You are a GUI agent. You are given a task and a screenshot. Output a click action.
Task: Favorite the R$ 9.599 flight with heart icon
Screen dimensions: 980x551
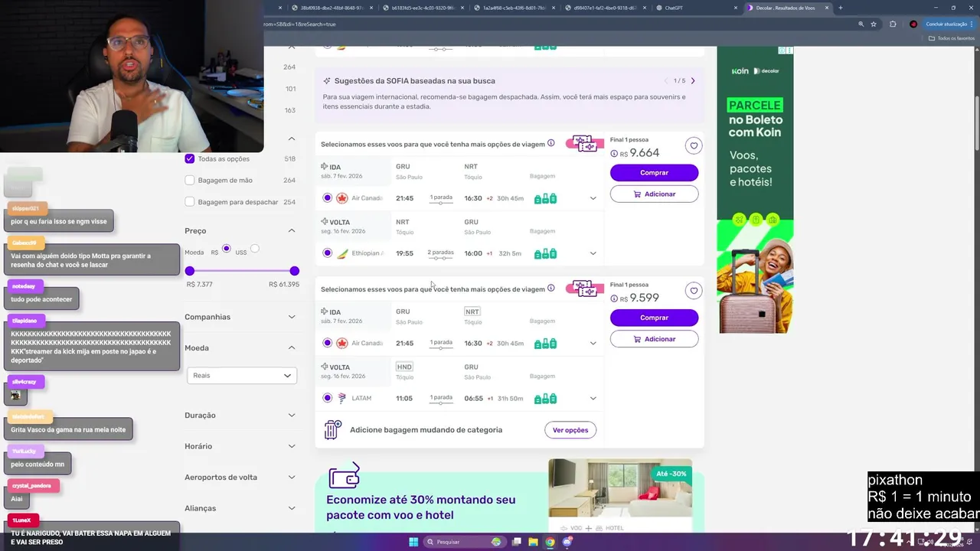coord(694,291)
